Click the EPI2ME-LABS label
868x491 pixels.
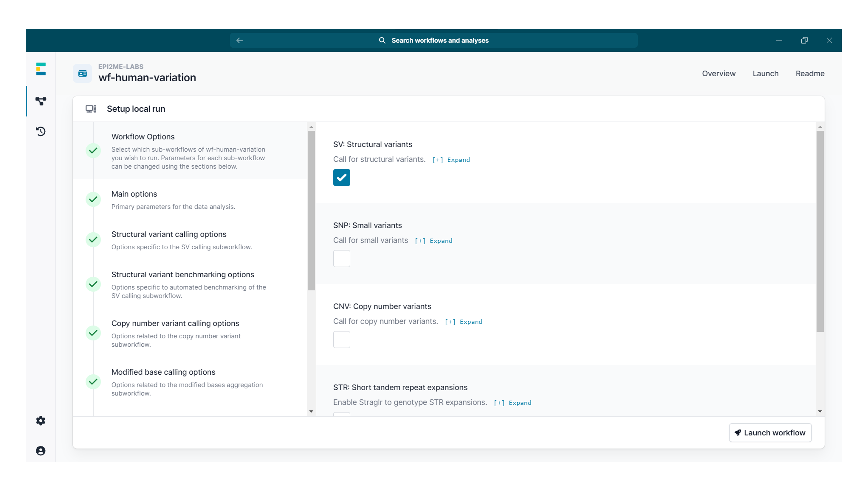[120, 66]
